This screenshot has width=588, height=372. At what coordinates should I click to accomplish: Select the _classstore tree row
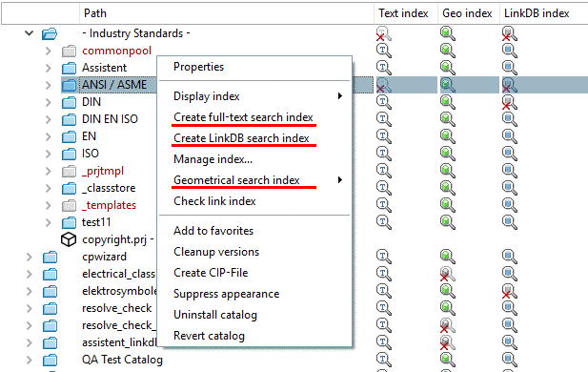point(109,188)
